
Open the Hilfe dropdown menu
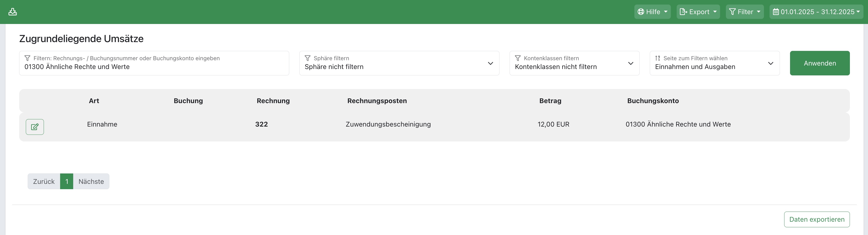tap(652, 12)
